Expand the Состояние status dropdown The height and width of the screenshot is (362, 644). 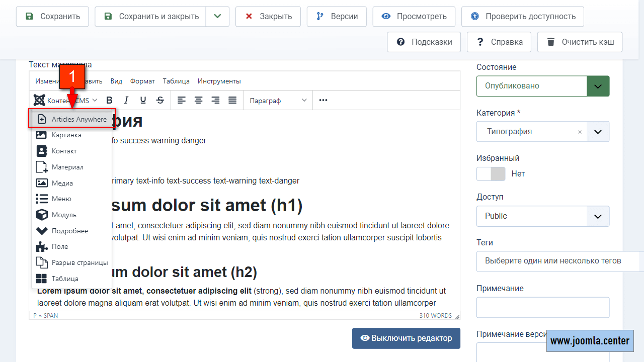coord(598,86)
